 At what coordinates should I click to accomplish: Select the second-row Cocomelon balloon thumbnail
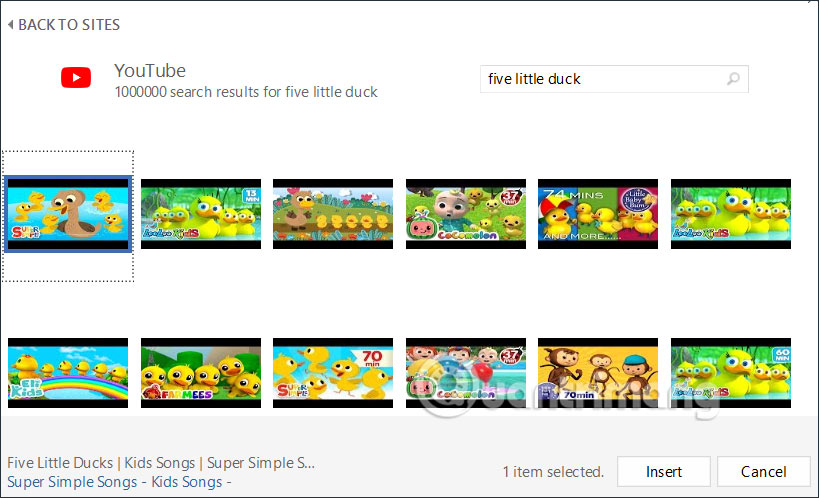[466, 373]
